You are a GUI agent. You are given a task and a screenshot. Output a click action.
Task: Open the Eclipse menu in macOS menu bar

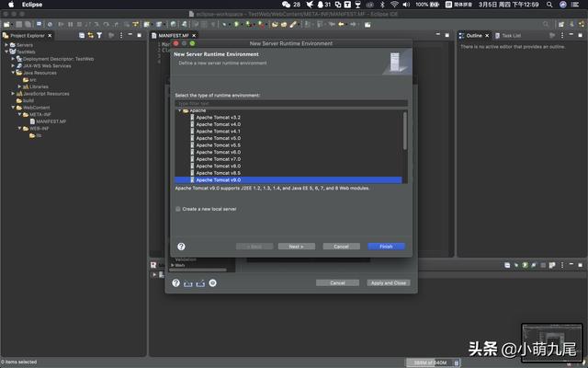(x=32, y=5)
